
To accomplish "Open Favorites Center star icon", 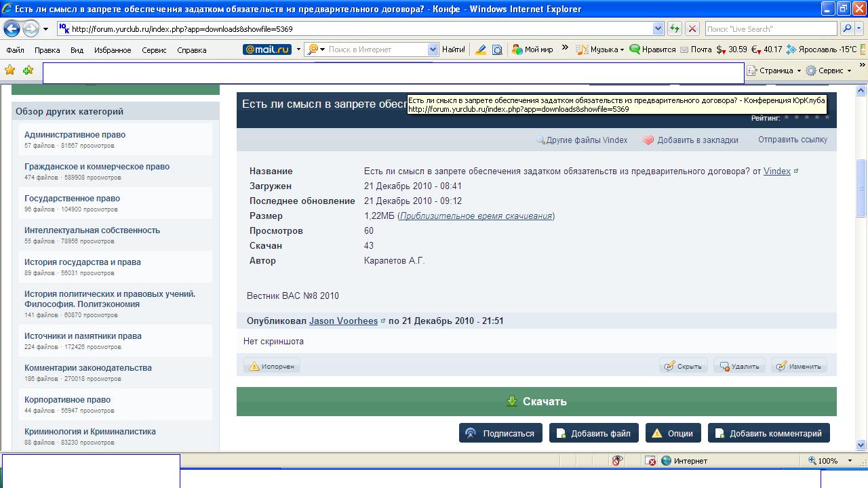I will click(x=9, y=70).
